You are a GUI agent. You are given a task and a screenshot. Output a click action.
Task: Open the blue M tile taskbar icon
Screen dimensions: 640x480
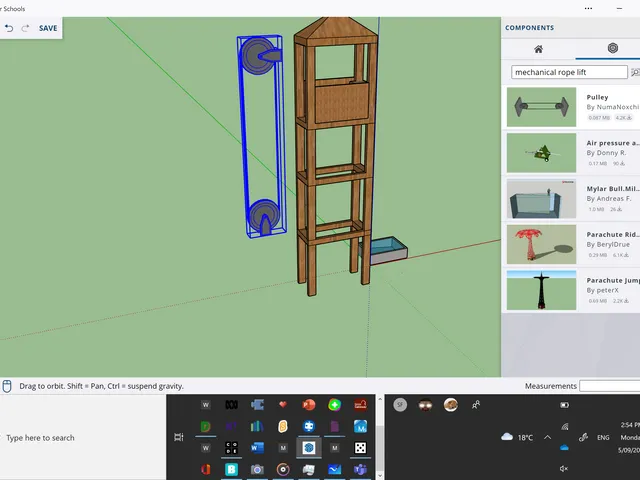coord(360,427)
